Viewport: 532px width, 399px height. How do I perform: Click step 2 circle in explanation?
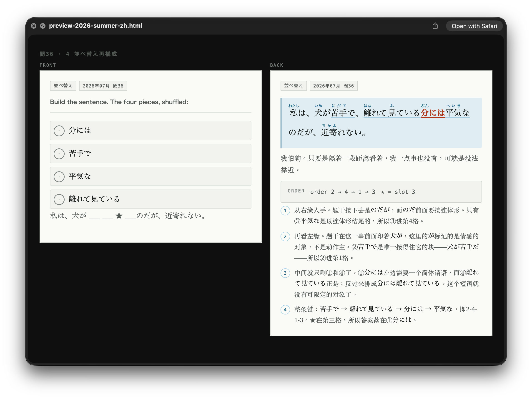point(285,237)
